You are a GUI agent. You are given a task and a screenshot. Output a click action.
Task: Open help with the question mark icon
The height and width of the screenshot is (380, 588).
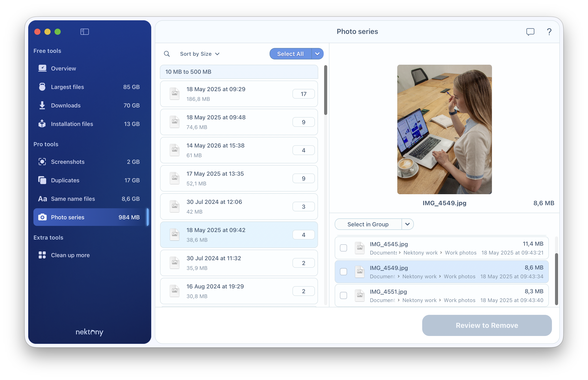(x=549, y=31)
